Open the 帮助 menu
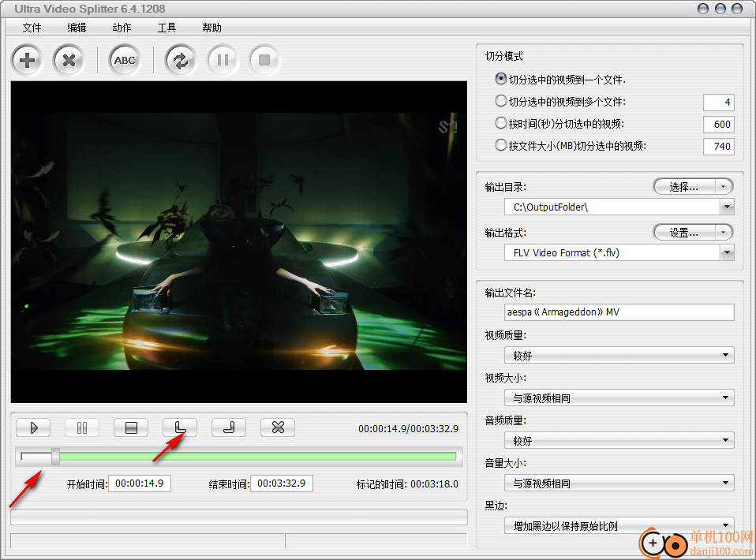756x560 pixels. pos(211,28)
